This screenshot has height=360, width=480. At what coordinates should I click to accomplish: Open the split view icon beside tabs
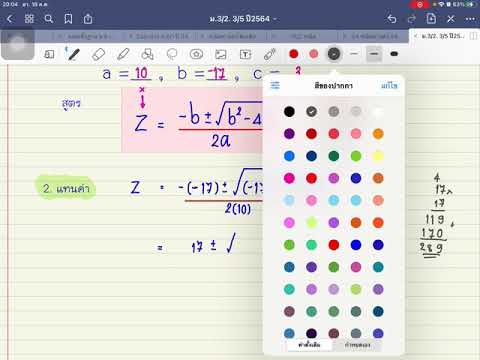473,36
